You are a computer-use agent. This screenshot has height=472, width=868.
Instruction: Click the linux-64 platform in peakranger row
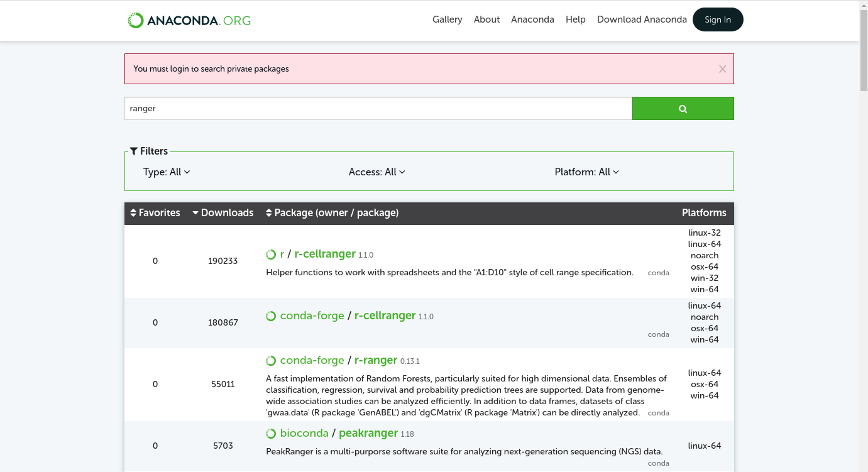coord(705,446)
